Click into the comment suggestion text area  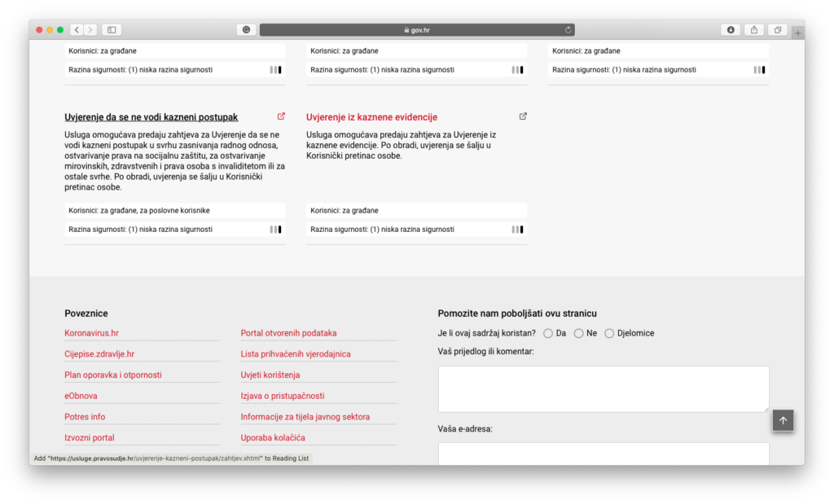603,388
